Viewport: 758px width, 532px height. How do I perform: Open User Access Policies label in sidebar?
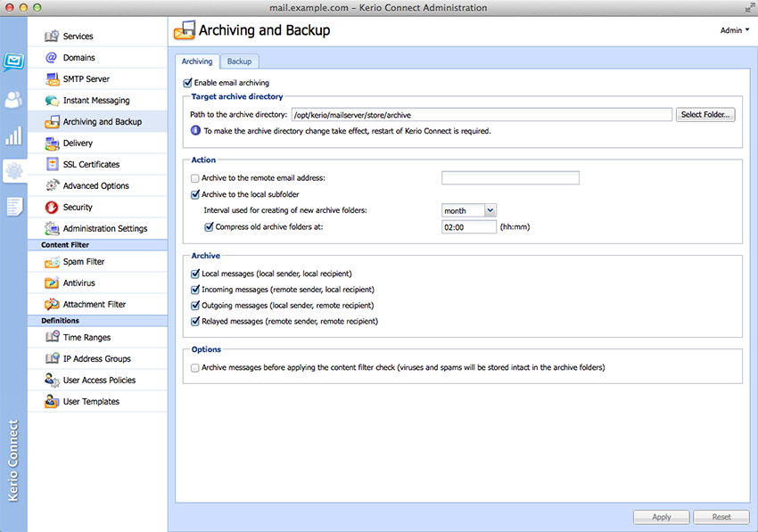[100, 381]
